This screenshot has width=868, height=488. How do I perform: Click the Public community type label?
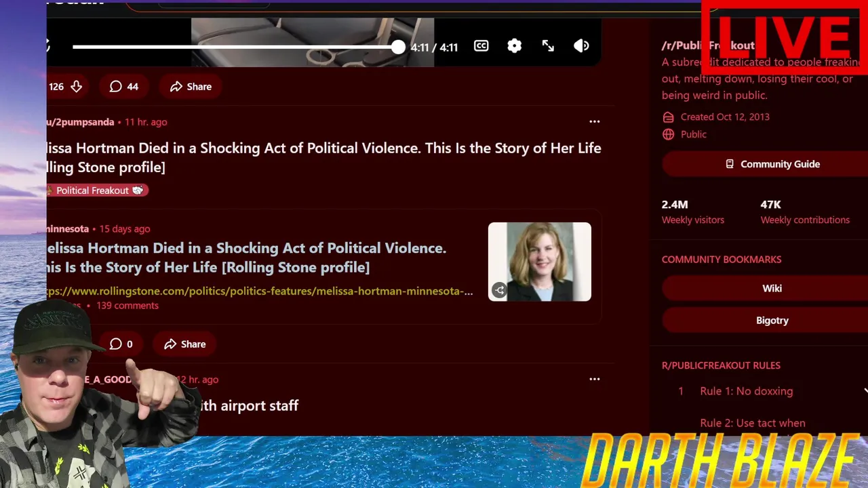[x=694, y=134]
